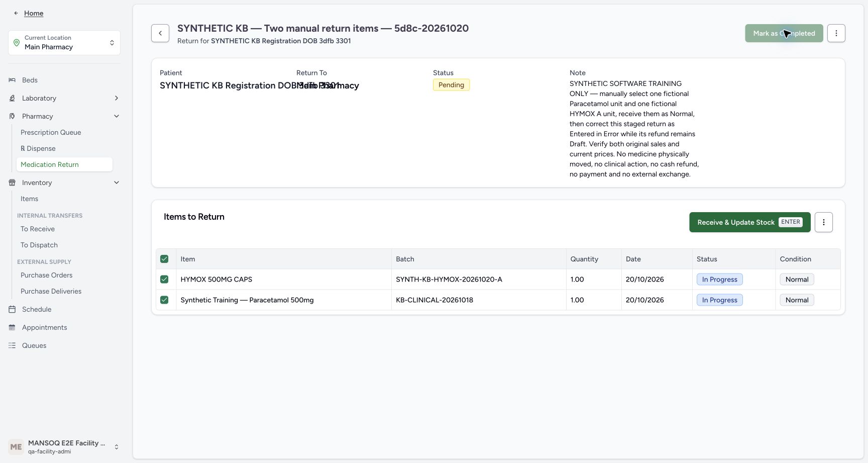868x463 pixels.
Task: Click the Pharmacy pill icon
Action: pyautogui.click(x=12, y=116)
